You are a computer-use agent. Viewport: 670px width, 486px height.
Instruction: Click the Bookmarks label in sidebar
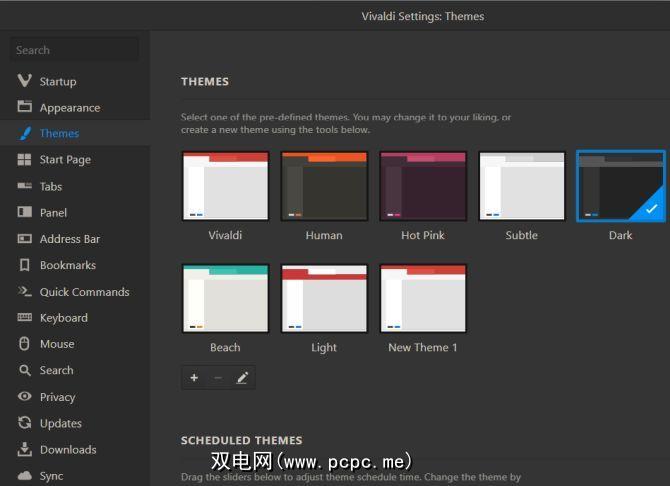click(68, 265)
